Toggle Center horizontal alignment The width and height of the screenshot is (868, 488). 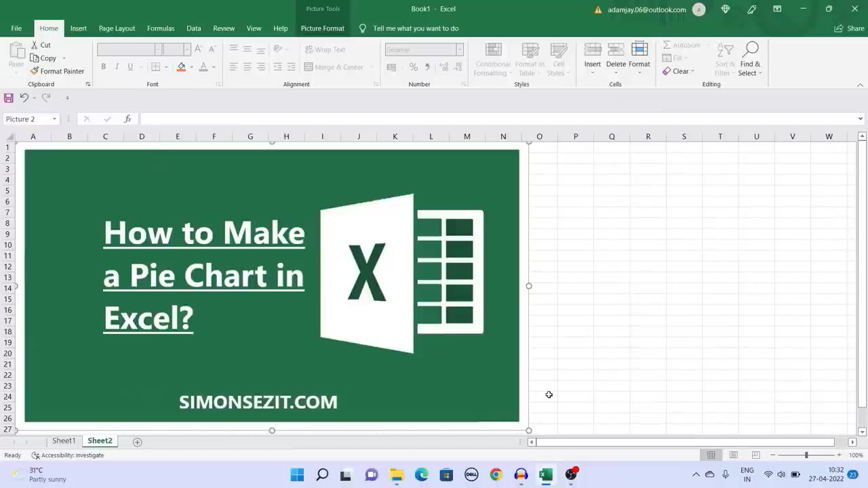(x=247, y=67)
